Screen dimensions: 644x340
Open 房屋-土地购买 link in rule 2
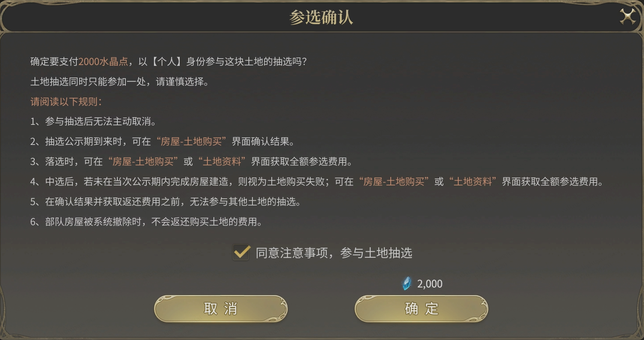pos(191,142)
